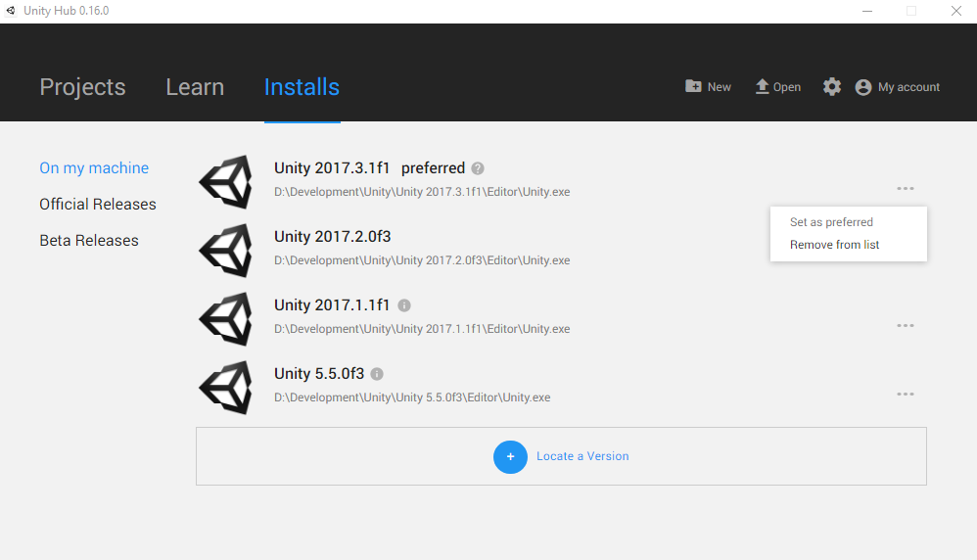Click the Unity 2017.2.0f3 cube logo
Image resolution: width=977 pixels, height=560 pixels.
(x=226, y=251)
